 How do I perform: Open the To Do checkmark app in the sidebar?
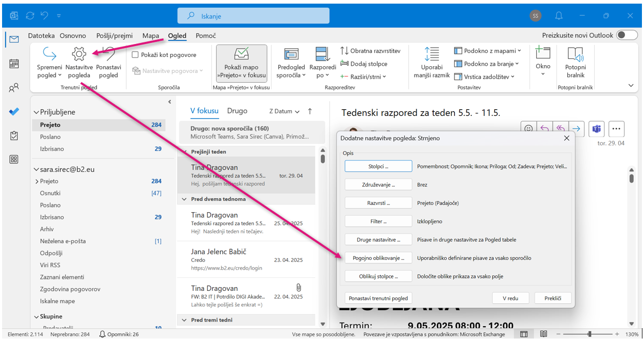click(x=14, y=112)
